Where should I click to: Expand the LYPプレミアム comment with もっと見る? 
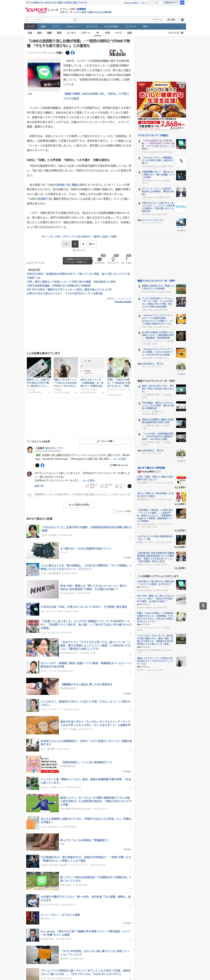point(88,481)
